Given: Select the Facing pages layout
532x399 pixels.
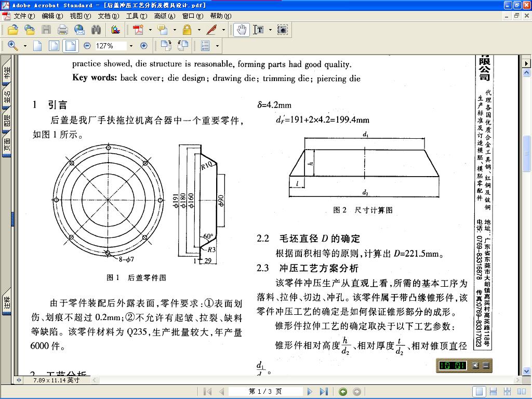Looking at the screenshot, I should tap(522, 392).
